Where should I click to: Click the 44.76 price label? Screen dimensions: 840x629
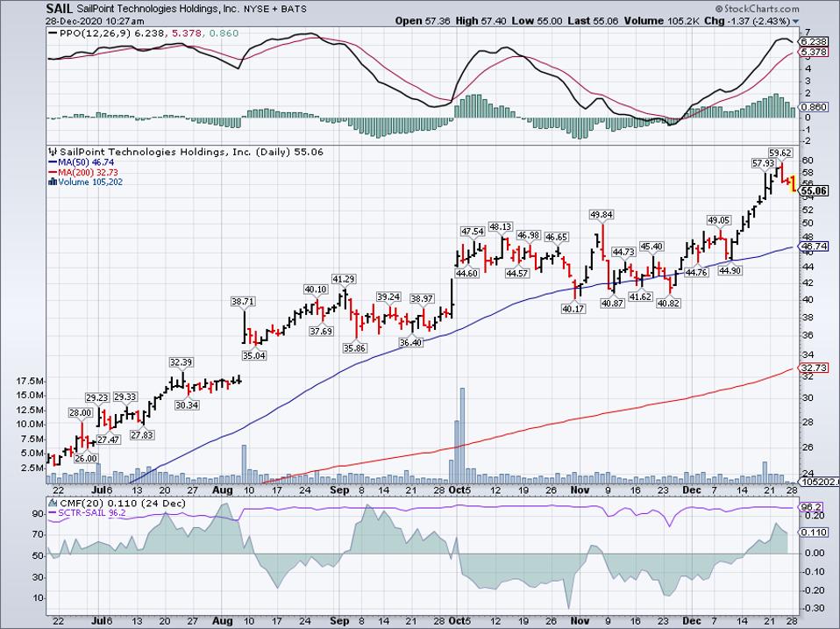point(696,272)
